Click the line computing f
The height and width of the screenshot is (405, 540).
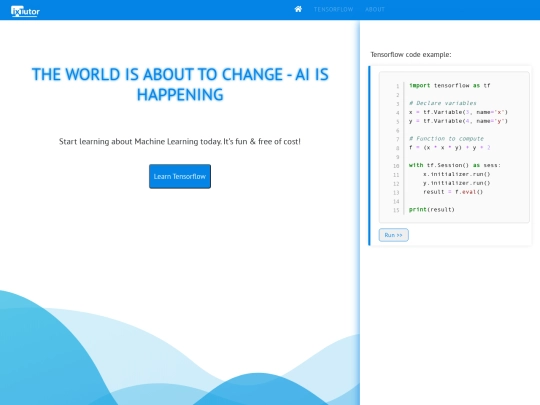450,147
